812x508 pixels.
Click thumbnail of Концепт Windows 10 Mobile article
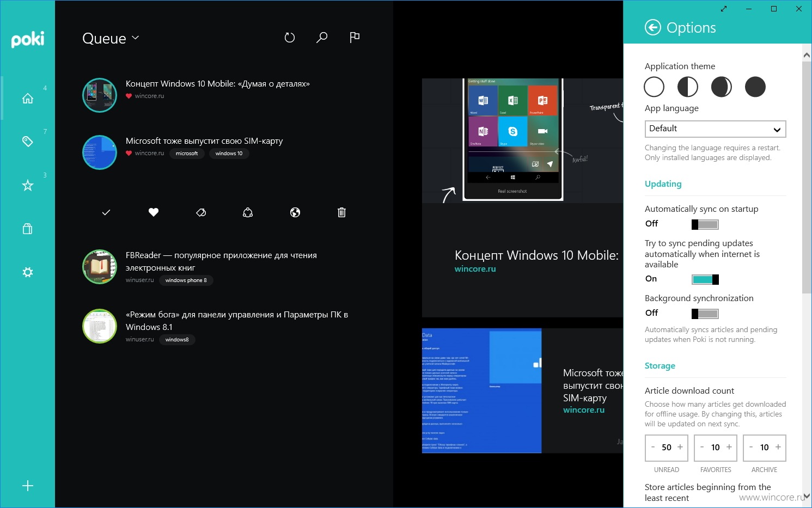100,95
